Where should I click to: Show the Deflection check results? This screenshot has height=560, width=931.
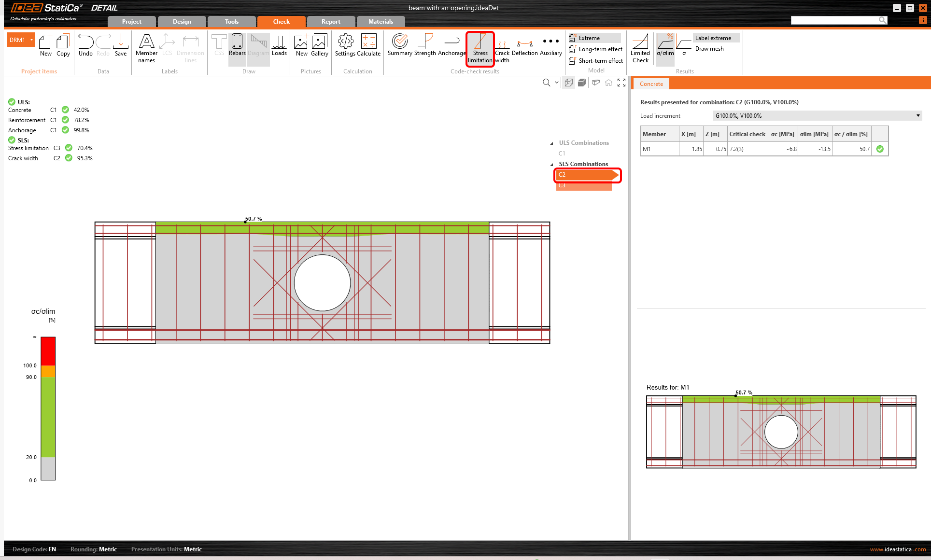point(524,45)
